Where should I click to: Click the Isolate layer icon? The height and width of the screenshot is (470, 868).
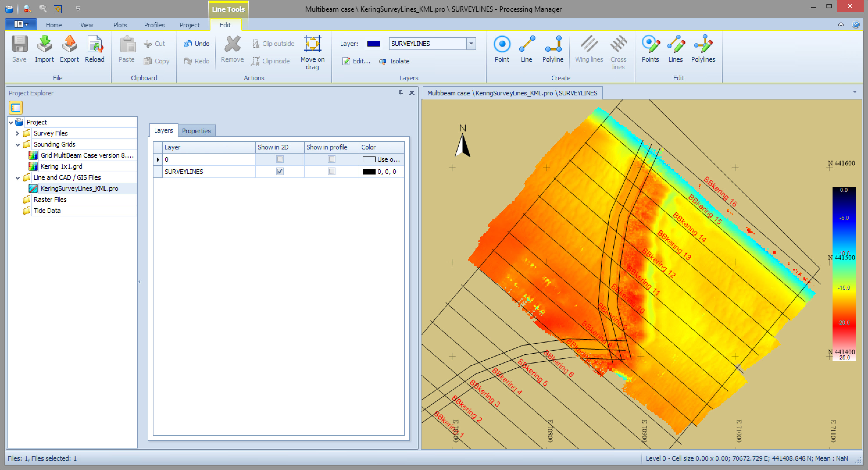383,61
